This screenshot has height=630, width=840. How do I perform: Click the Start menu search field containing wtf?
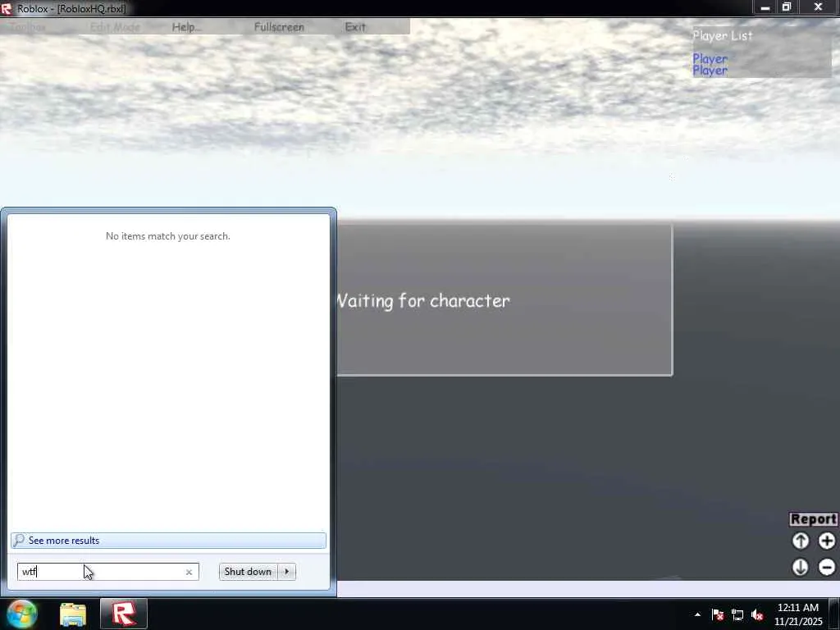tap(107, 572)
